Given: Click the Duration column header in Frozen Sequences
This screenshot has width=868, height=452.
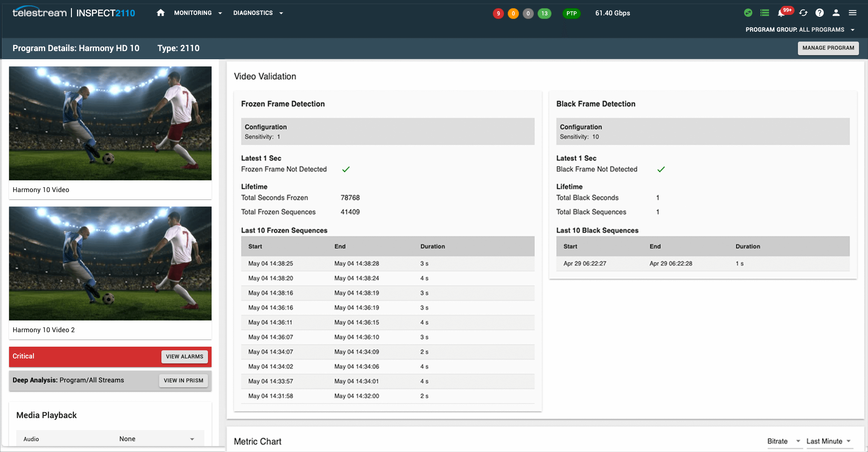Looking at the screenshot, I should pos(433,246).
